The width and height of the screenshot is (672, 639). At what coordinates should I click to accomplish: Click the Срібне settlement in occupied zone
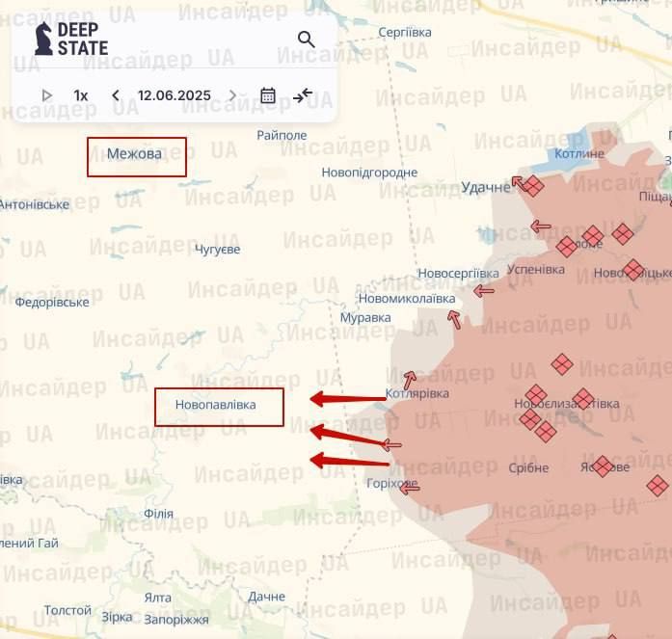point(528,468)
